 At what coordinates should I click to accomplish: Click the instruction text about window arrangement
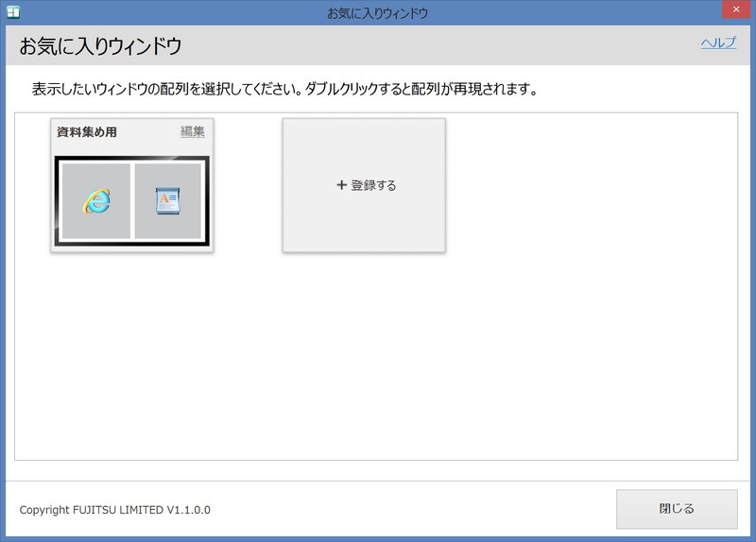283,90
